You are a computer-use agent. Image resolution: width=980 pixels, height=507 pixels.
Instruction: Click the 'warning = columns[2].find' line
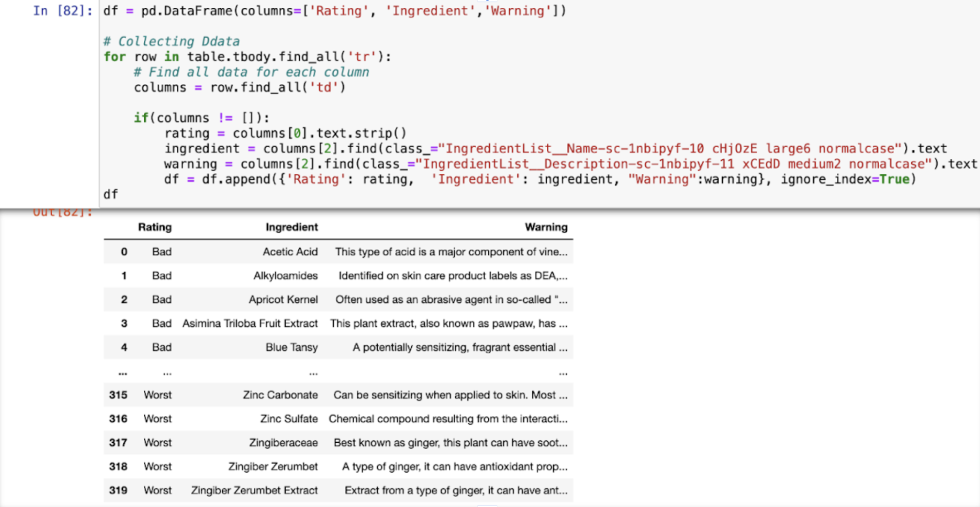(571, 164)
